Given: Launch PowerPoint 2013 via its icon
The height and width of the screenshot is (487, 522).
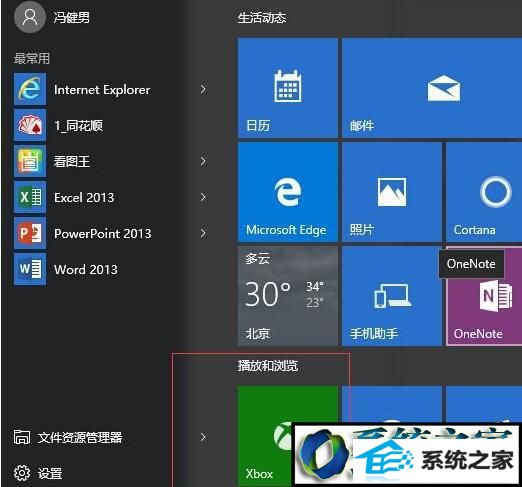Looking at the screenshot, I should (x=30, y=233).
